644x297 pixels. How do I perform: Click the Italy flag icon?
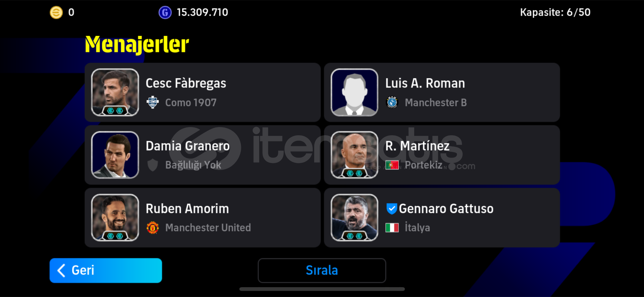pyautogui.click(x=392, y=228)
